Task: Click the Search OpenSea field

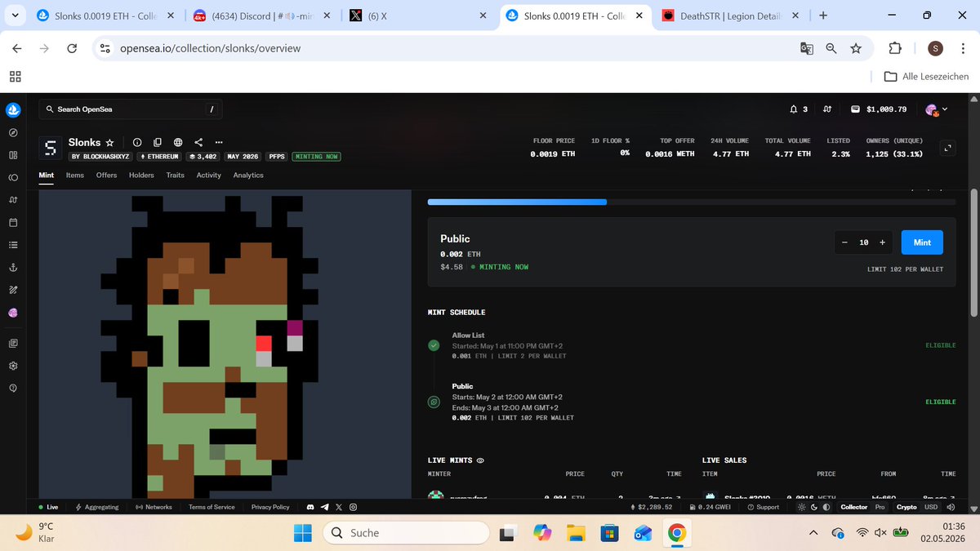Action: click(130, 109)
